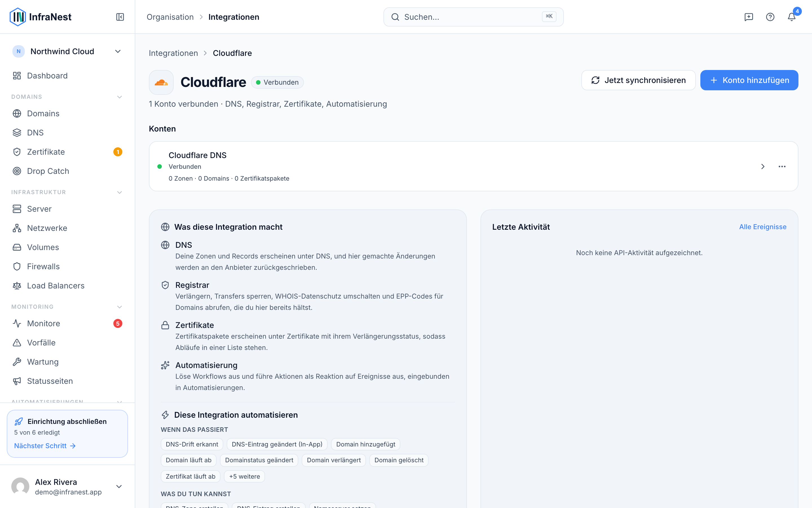Click the Zertifikate badge showing 1
The image size is (812, 508).
point(118,152)
